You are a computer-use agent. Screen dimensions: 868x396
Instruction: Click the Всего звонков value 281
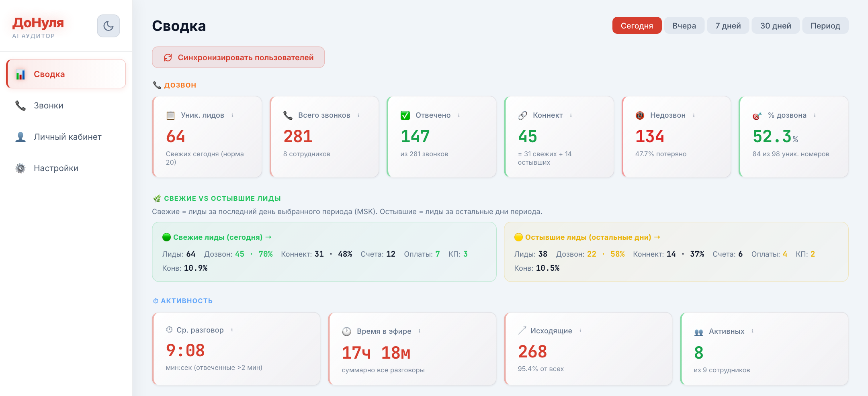click(298, 137)
